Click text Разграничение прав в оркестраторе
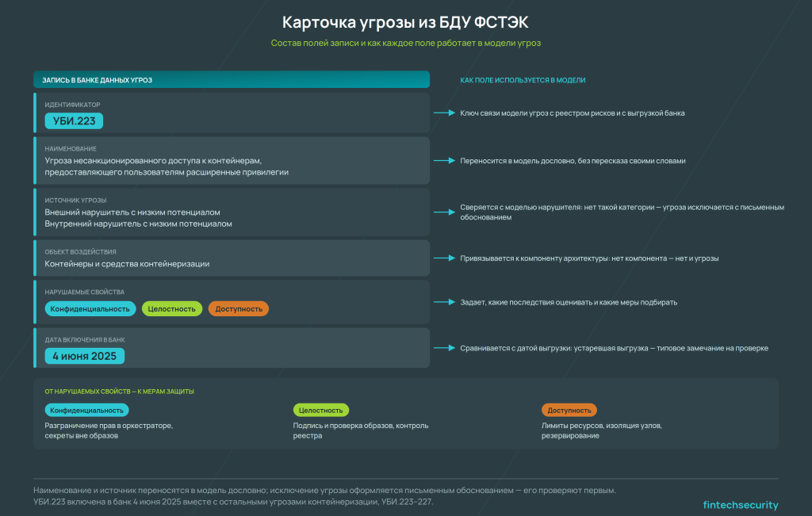Image resolution: width=812 pixels, height=516 pixels. click(109, 430)
